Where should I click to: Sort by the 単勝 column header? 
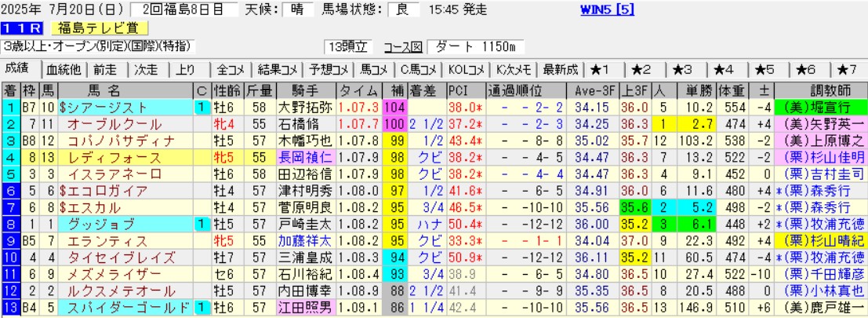695,89
